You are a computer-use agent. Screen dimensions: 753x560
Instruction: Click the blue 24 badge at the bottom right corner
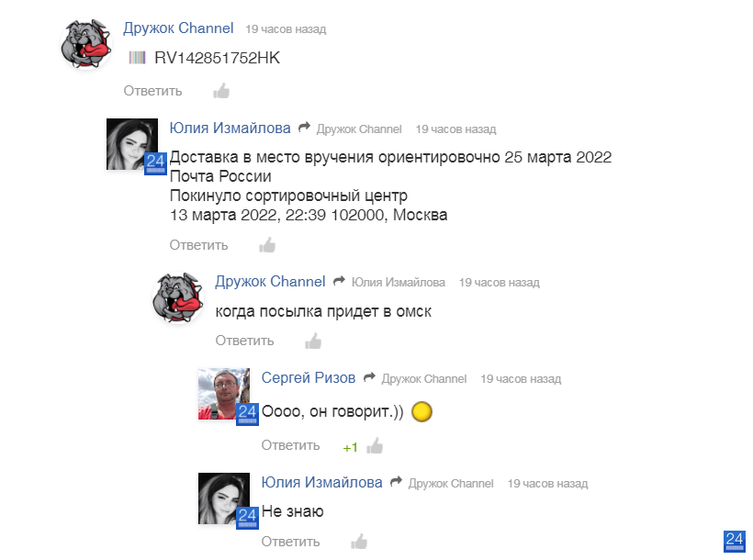click(x=735, y=542)
